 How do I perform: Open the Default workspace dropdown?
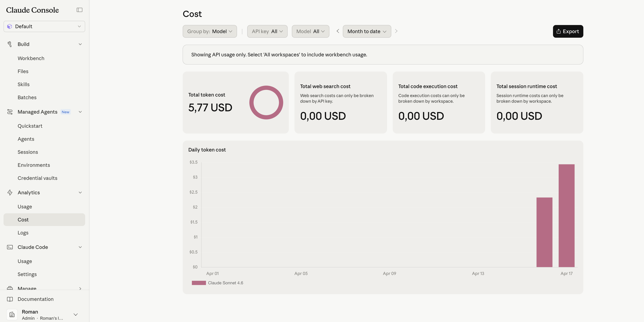pos(44,26)
